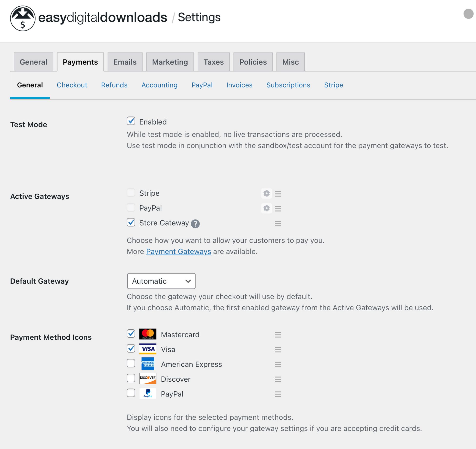This screenshot has width=476, height=449.
Task: Open the Policies settings tab
Action: pyautogui.click(x=253, y=62)
